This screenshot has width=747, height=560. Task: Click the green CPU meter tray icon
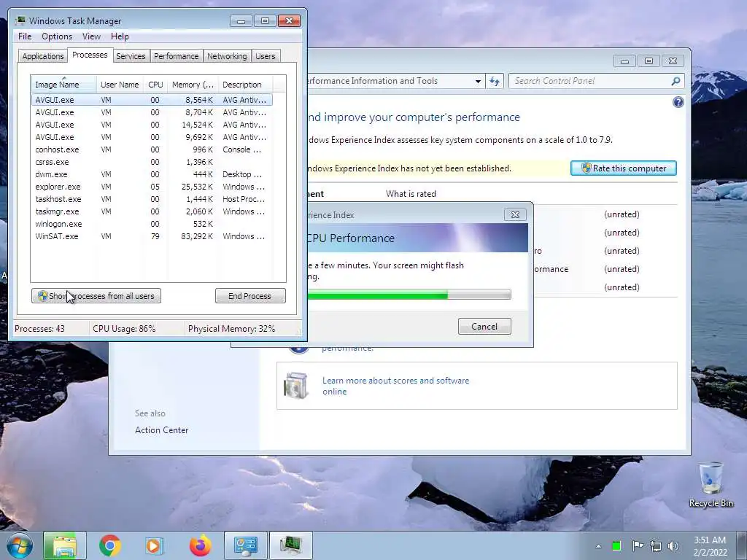point(616,546)
